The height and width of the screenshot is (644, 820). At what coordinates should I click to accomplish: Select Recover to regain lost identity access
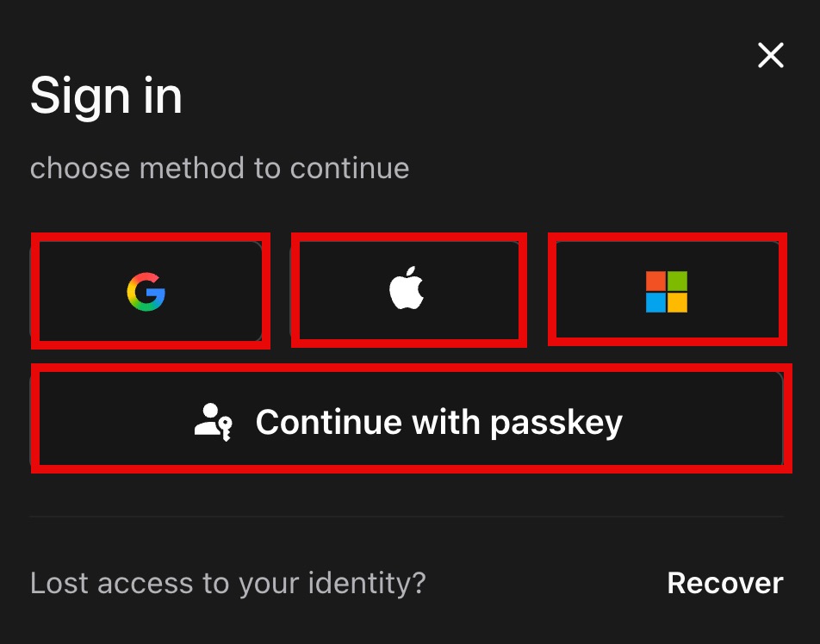[724, 583]
